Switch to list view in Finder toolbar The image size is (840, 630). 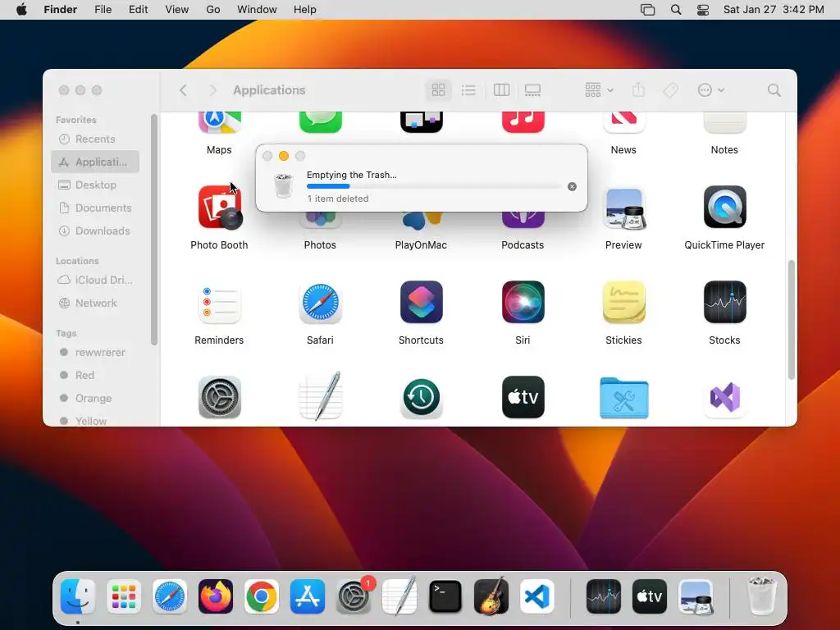point(468,90)
